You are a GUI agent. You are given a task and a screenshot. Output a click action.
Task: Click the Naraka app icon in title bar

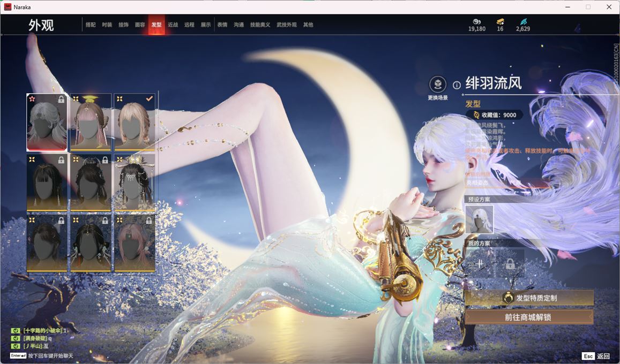[x=7, y=7]
